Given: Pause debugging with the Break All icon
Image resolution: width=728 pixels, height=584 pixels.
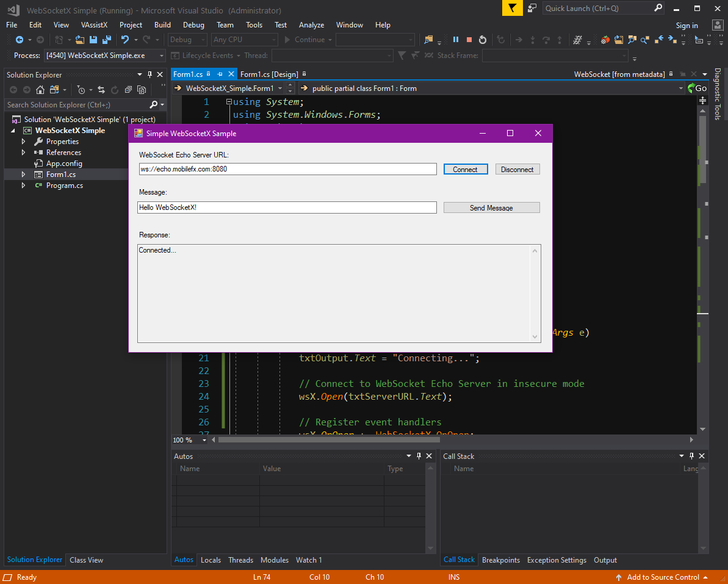Looking at the screenshot, I should 455,40.
